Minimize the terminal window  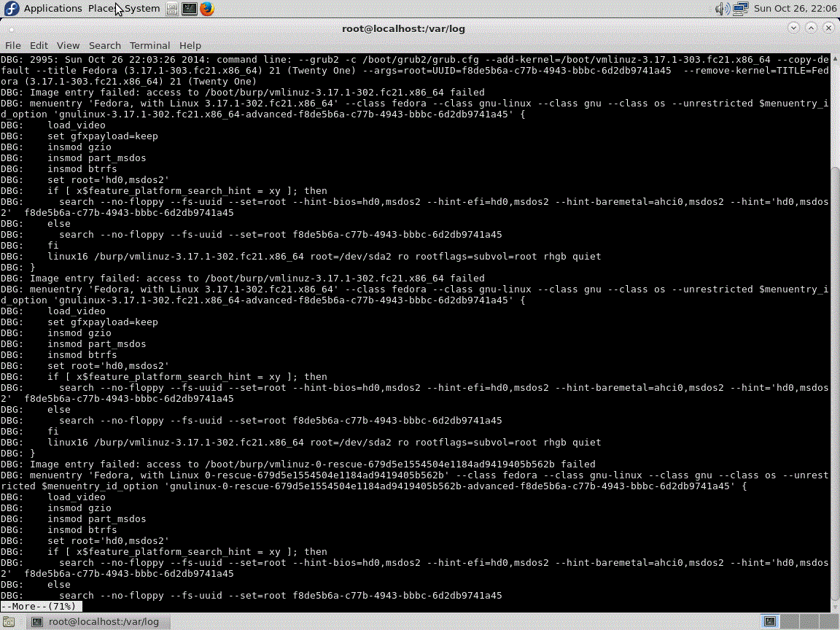click(793, 28)
